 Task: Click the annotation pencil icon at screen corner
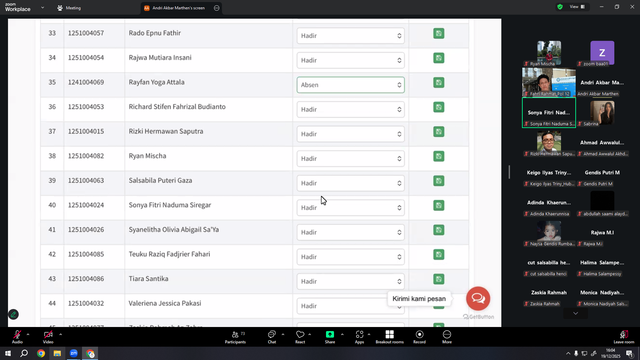[13, 314]
